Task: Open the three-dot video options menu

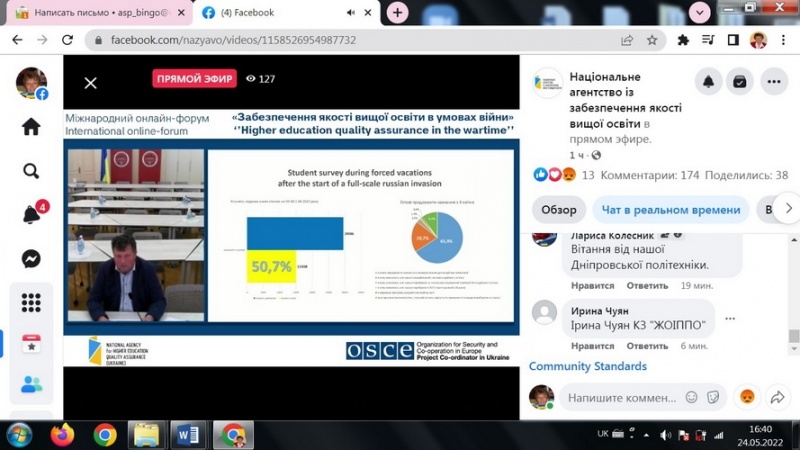Action: click(x=774, y=82)
